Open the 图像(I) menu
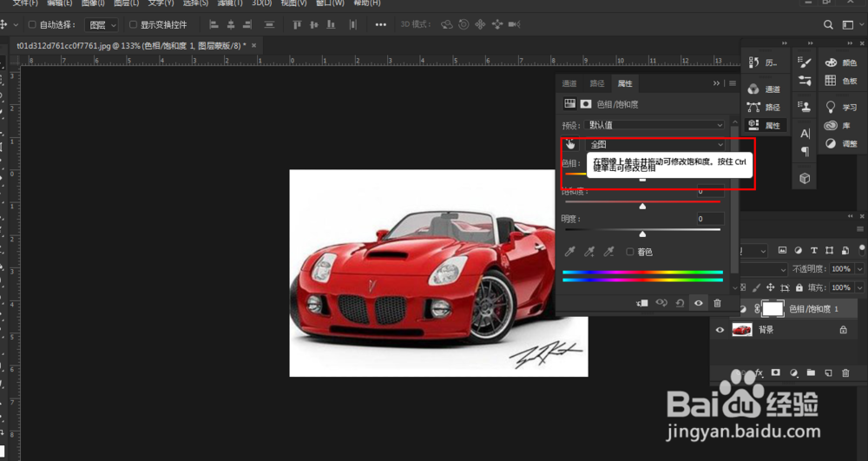The height and width of the screenshot is (461, 868). click(x=93, y=3)
